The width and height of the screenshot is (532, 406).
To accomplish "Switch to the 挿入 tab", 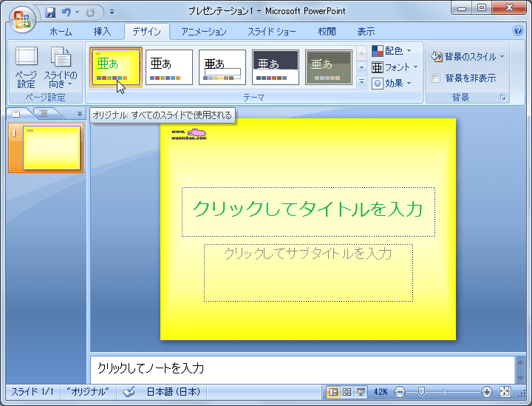I will [x=102, y=32].
